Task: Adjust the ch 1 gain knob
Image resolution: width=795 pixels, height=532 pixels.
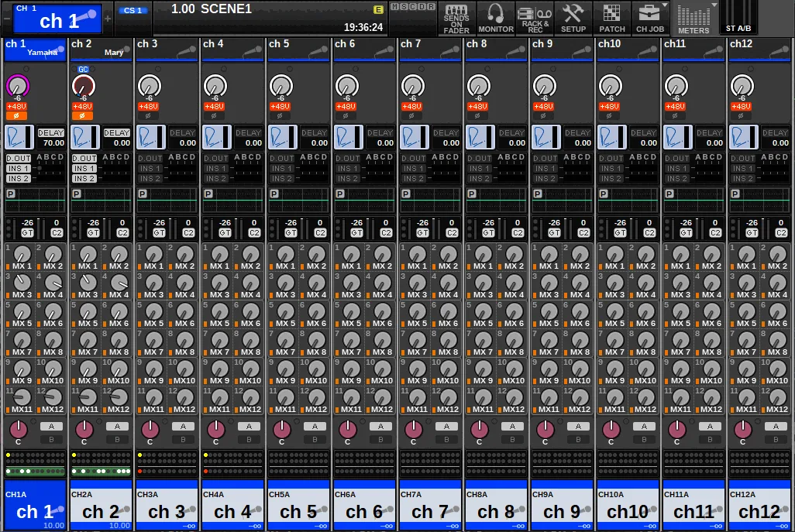Action: (17, 85)
